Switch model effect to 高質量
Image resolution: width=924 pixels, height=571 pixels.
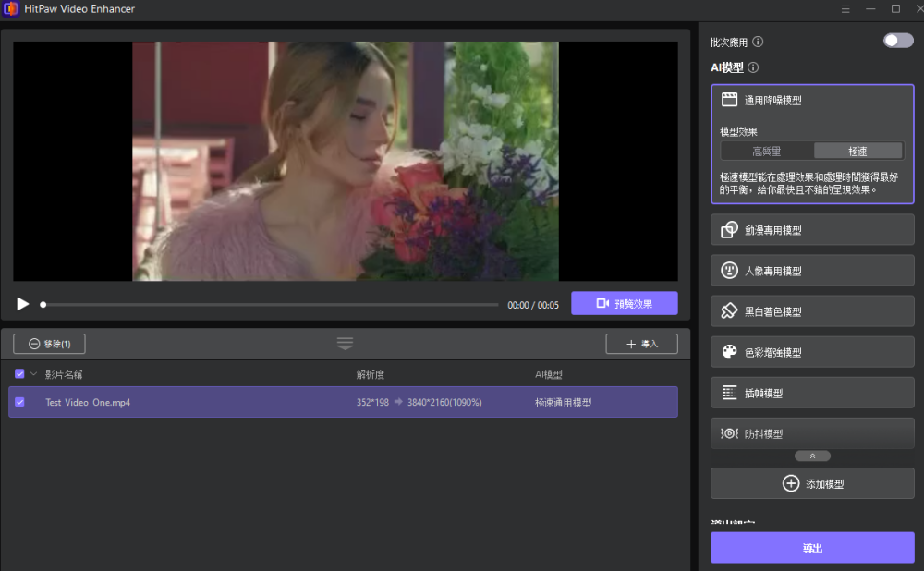[767, 151]
